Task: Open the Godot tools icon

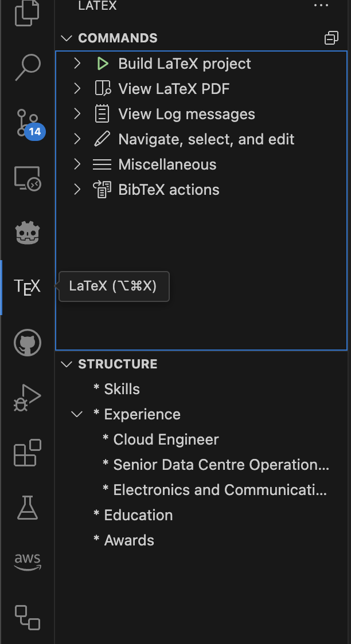Action: 28,233
